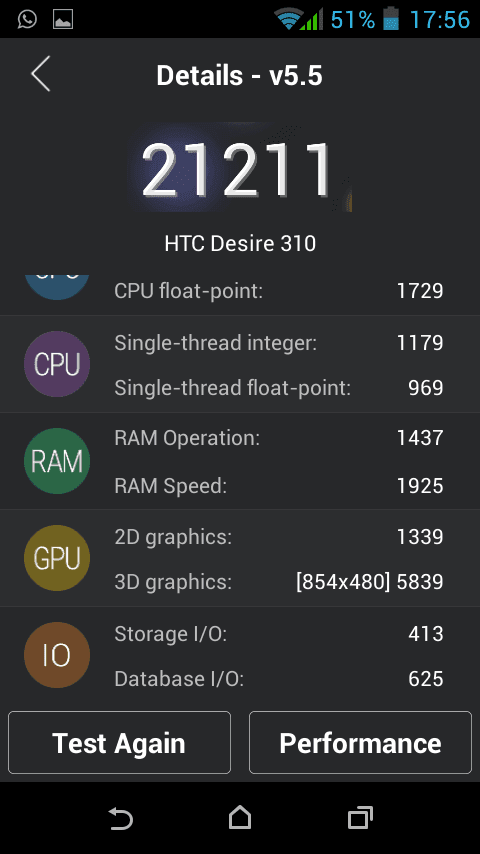Tap the battery icon in the status bar
480x854 pixels.
pos(391,19)
